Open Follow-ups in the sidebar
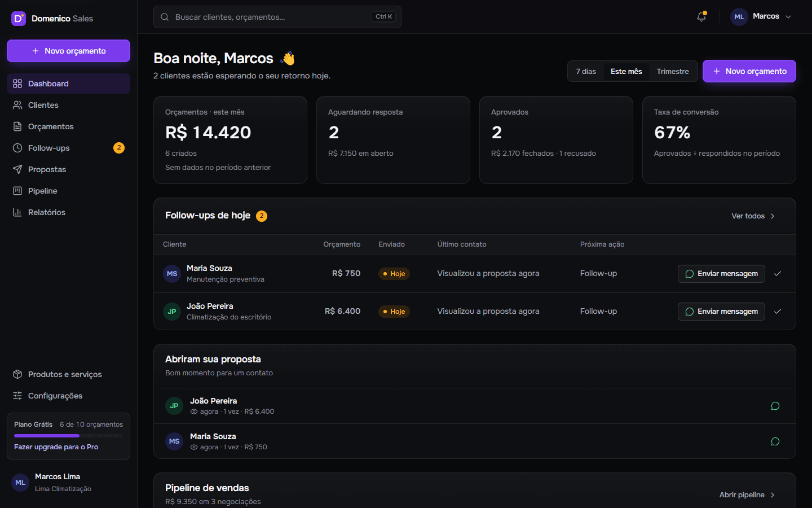Viewport: 812px width, 508px height. pos(68,148)
